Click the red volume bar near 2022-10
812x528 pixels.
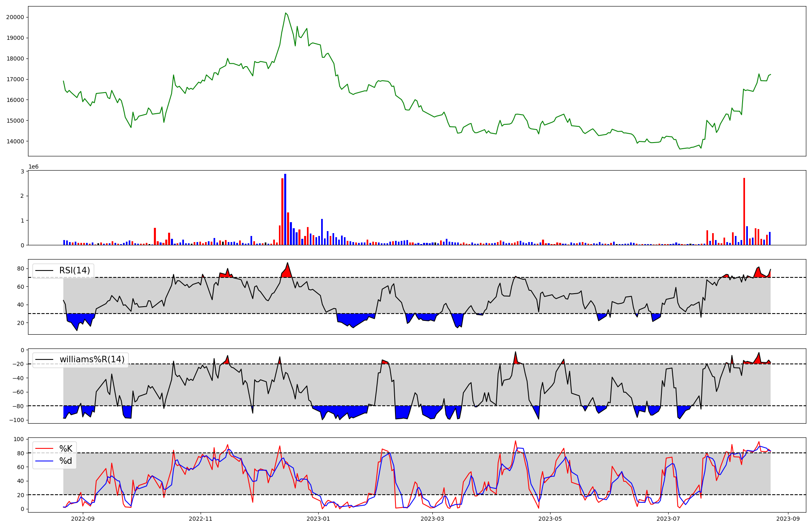155,236
